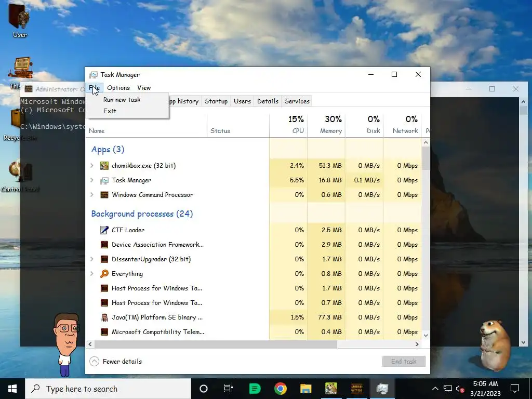Screen dimensions: 532x399
Task: Collapse view with Fewer details arrow
Action: [95, 362]
